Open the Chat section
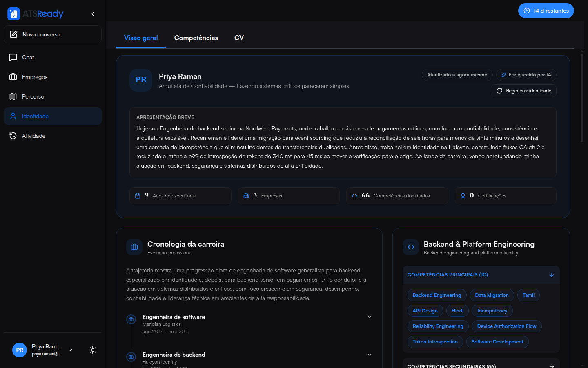This screenshot has height=368, width=588. tap(53, 57)
